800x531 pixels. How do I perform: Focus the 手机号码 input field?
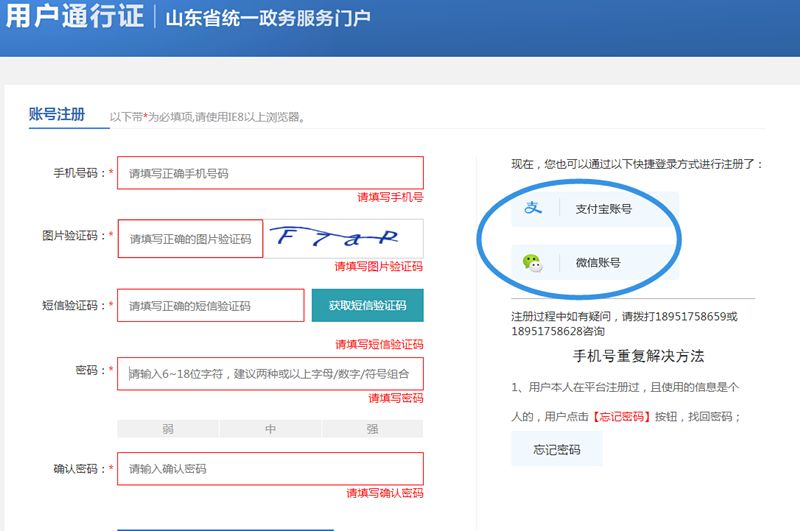click(x=270, y=173)
